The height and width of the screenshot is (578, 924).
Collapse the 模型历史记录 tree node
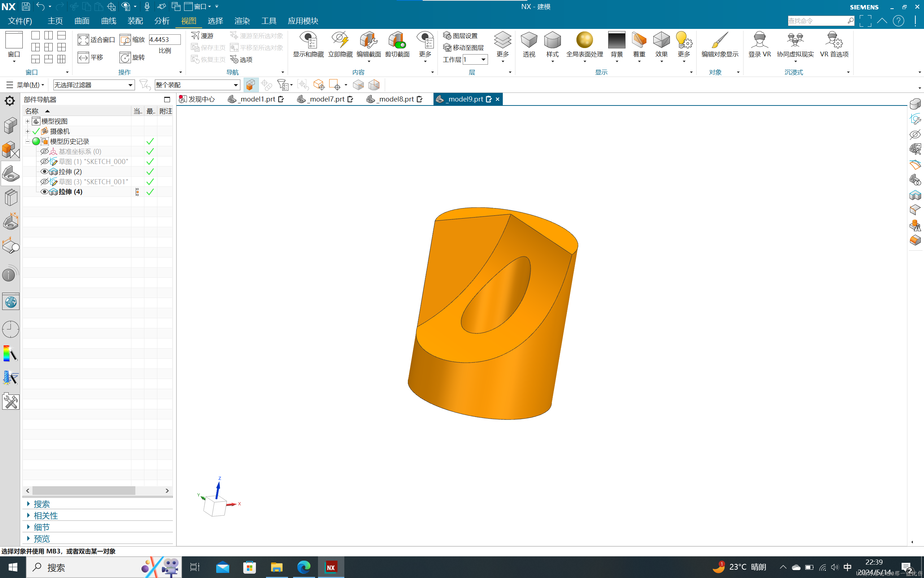(27, 142)
